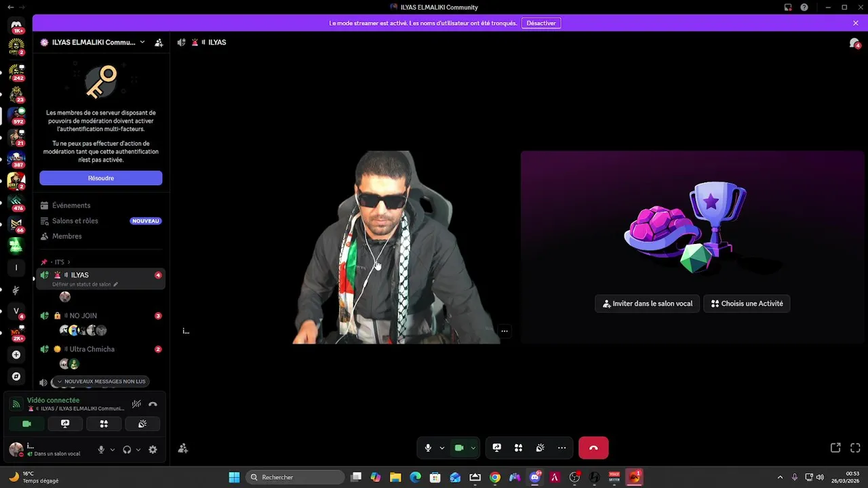Open connection info signal icon
Image resolution: width=868 pixels, height=488 pixels.
tap(16, 404)
